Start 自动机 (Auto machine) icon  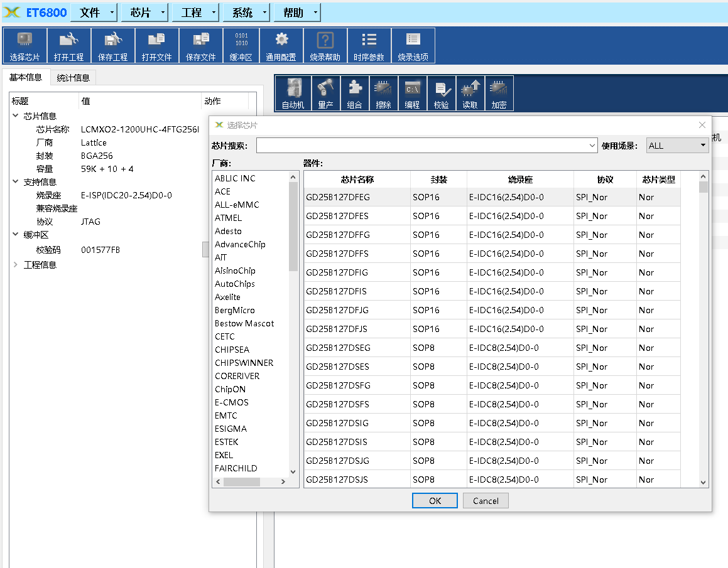293,94
